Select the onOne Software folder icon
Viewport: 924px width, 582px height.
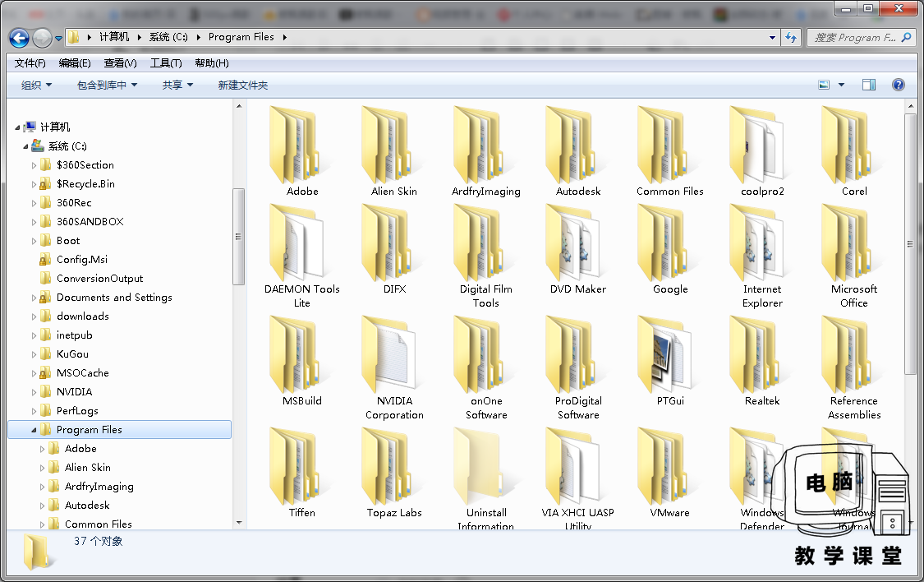coord(479,353)
